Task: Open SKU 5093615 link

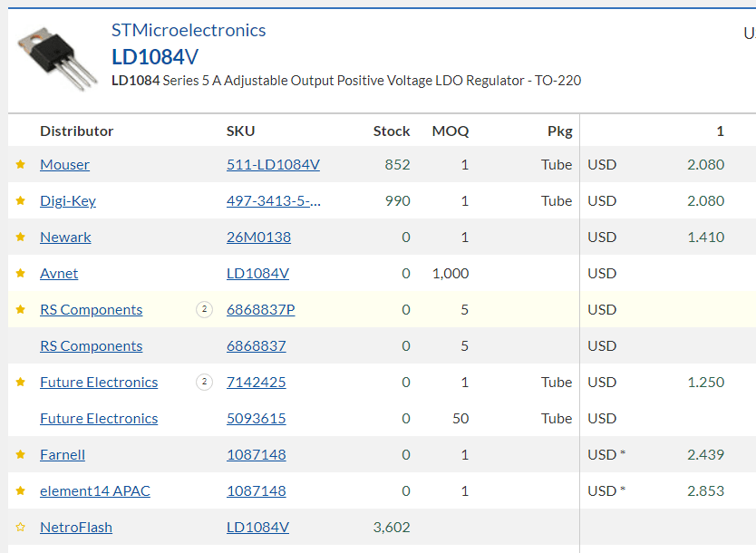Action: pos(257,419)
